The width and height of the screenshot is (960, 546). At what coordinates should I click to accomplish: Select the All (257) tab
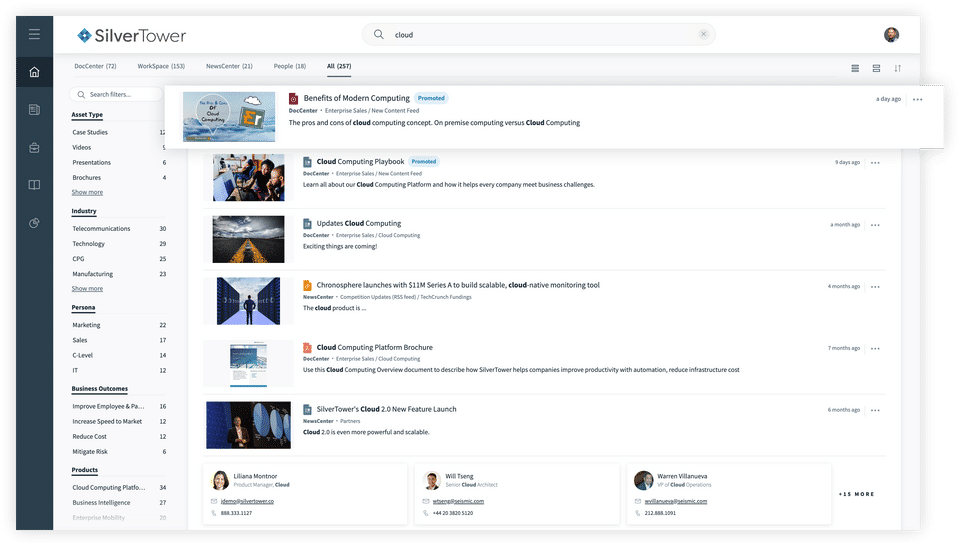tap(339, 66)
